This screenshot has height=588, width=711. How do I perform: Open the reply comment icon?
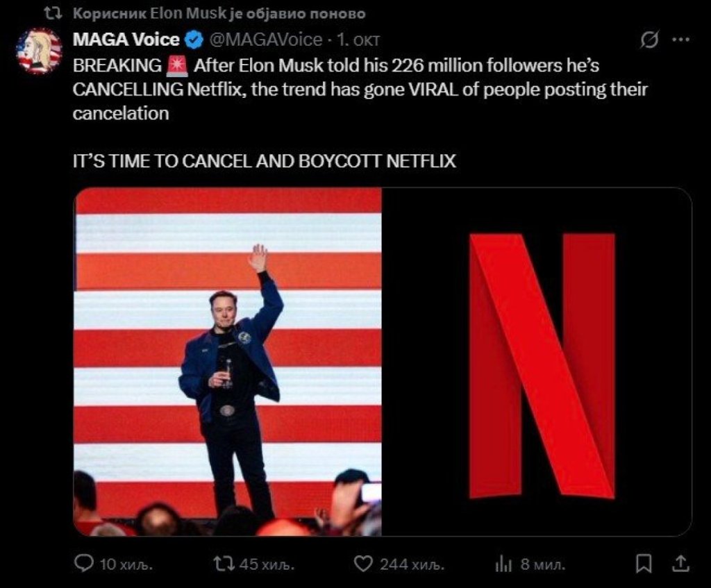pyautogui.click(x=84, y=564)
